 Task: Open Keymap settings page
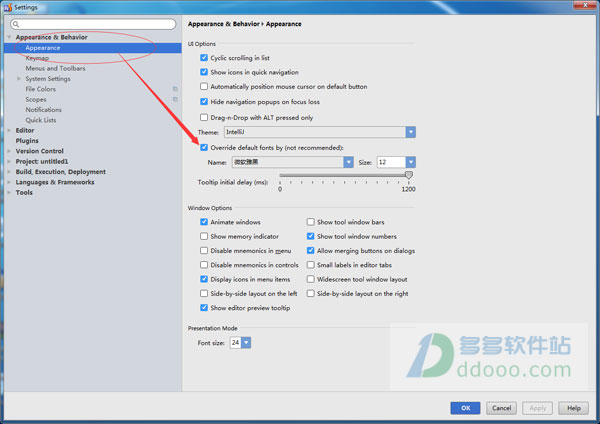[37, 58]
